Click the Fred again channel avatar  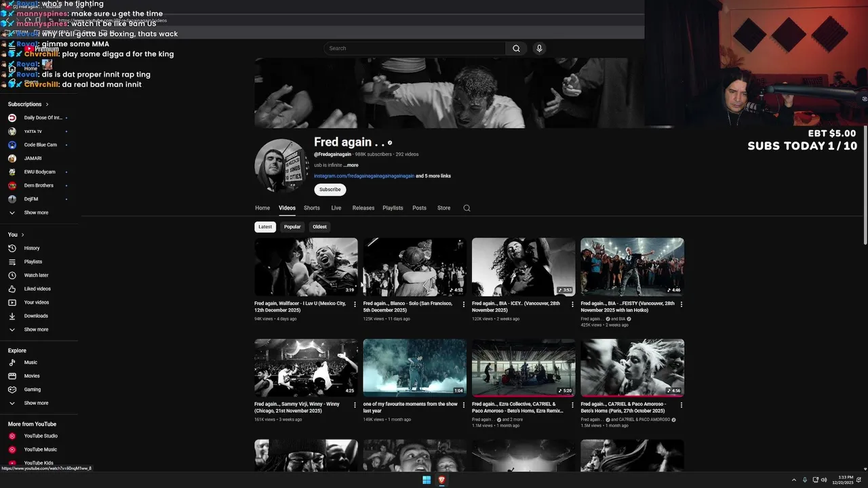point(281,166)
